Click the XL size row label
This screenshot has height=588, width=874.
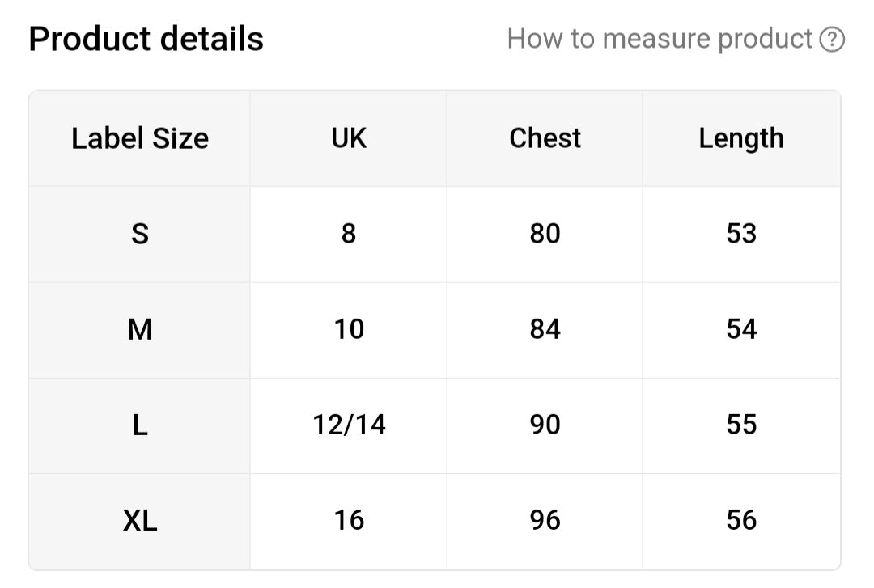pyautogui.click(x=140, y=522)
